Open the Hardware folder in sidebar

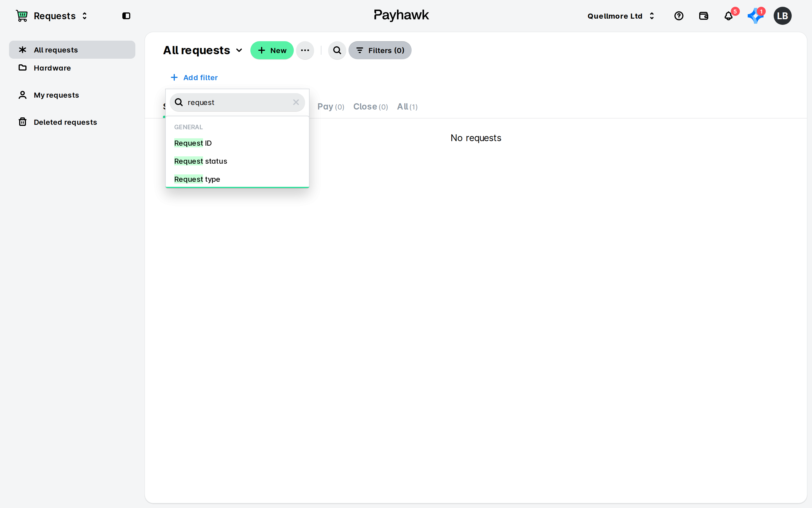(72, 68)
